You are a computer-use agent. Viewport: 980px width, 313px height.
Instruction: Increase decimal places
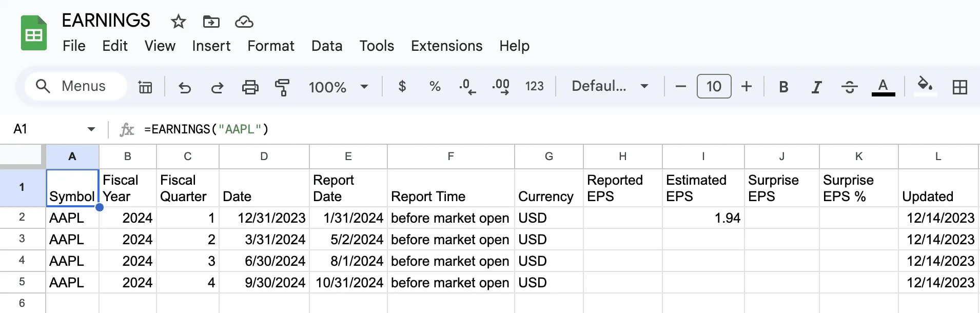tap(501, 86)
